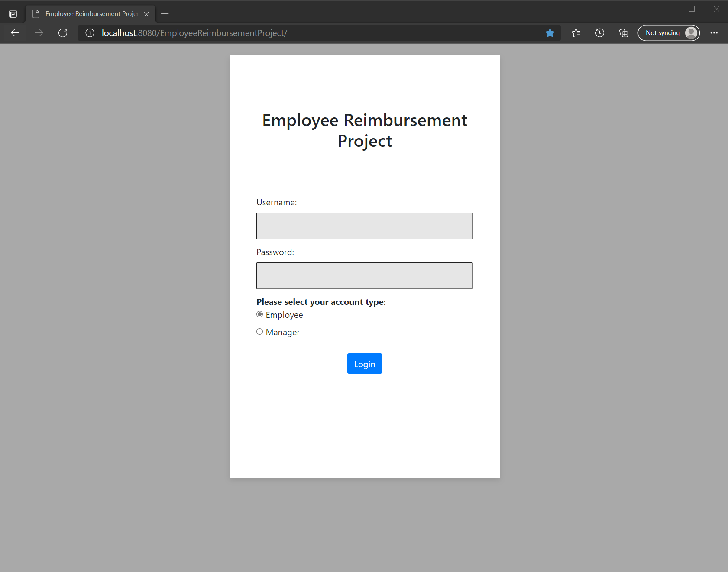Open the site information icon in address bar
The width and height of the screenshot is (728, 572).
point(89,33)
